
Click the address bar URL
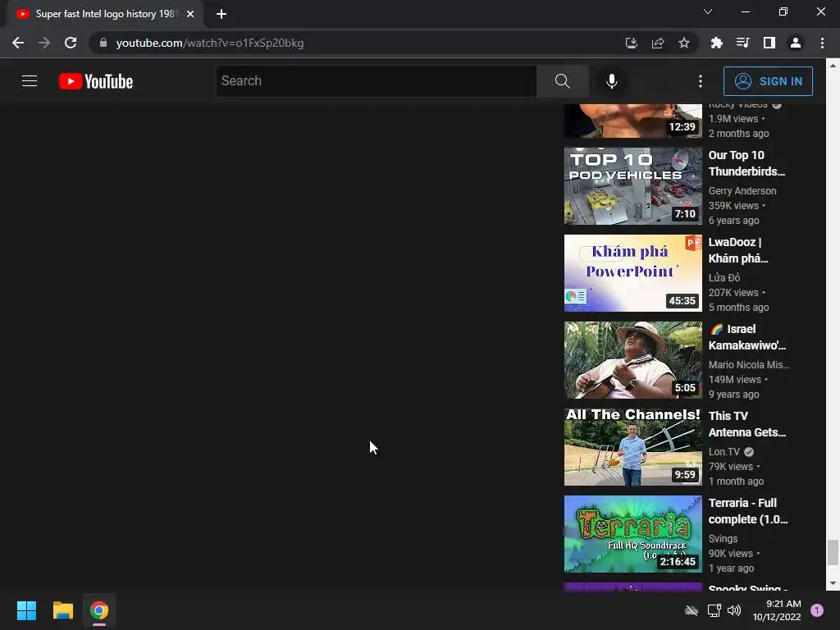coord(210,43)
